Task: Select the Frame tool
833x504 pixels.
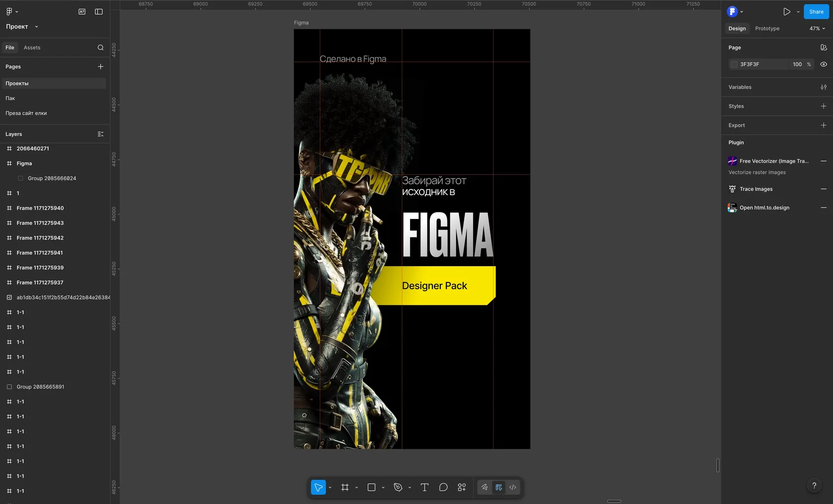Action: [x=345, y=488]
